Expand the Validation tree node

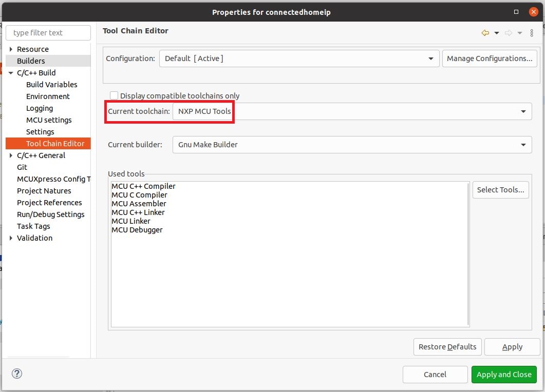coord(11,238)
